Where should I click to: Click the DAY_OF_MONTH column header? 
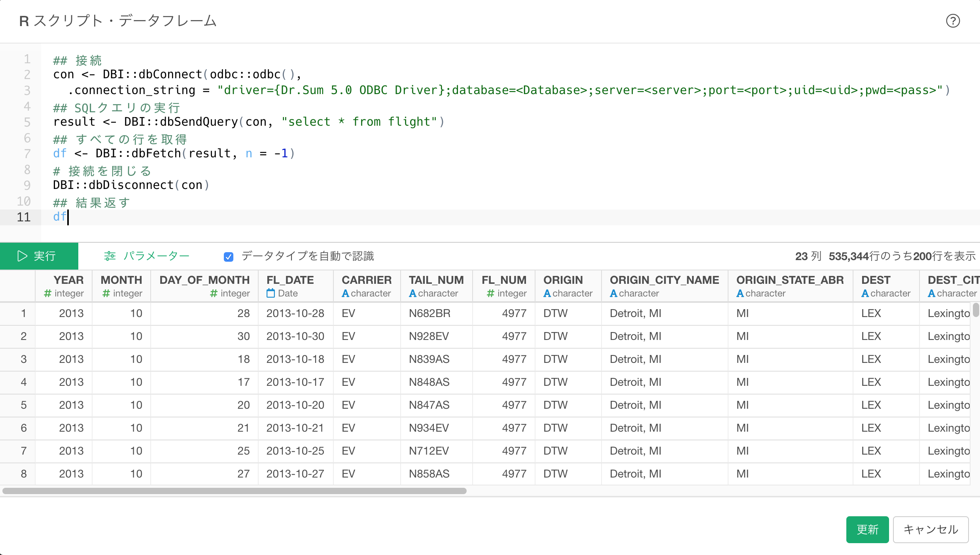coord(204,286)
